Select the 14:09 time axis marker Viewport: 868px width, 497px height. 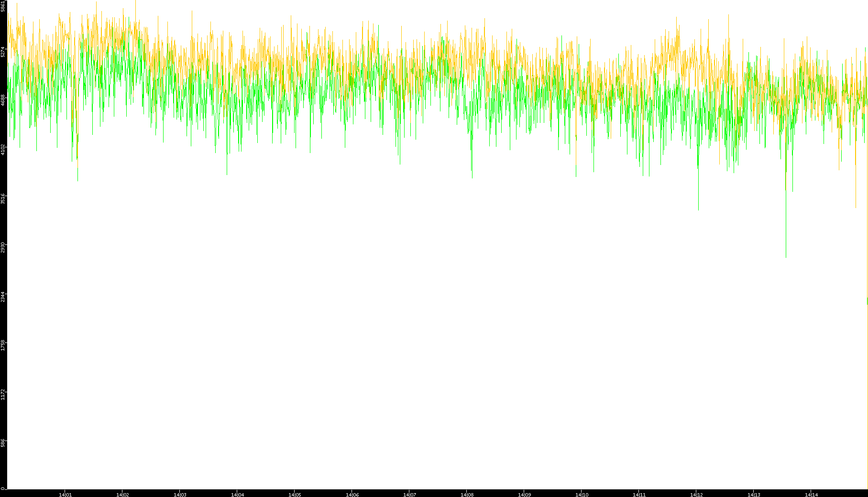(x=524, y=495)
